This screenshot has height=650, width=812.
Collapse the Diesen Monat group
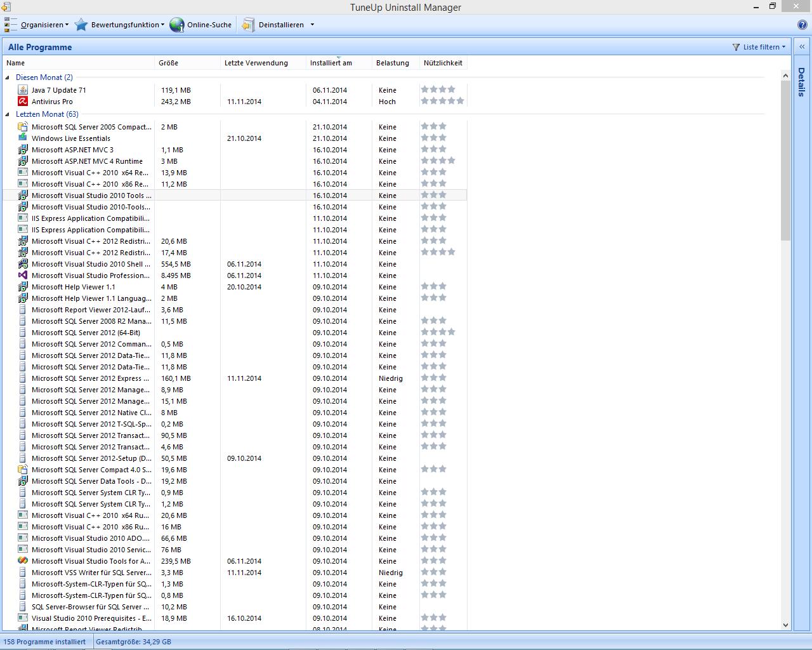8,77
